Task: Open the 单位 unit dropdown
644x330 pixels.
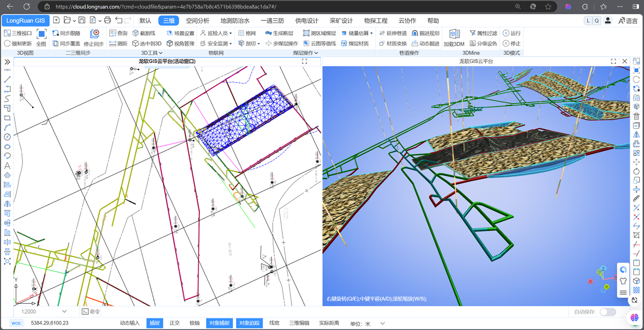Action: coord(382,323)
